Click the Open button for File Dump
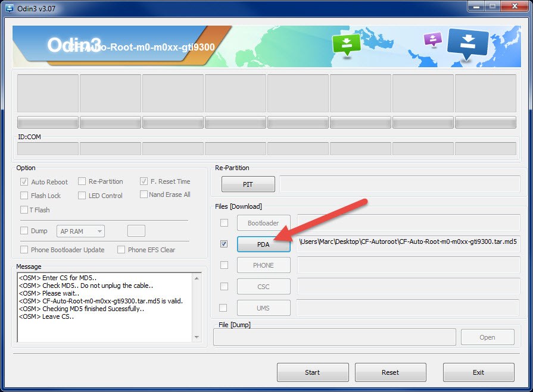Image resolution: width=533 pixels, height=392 pixels. tap(488, 337)
